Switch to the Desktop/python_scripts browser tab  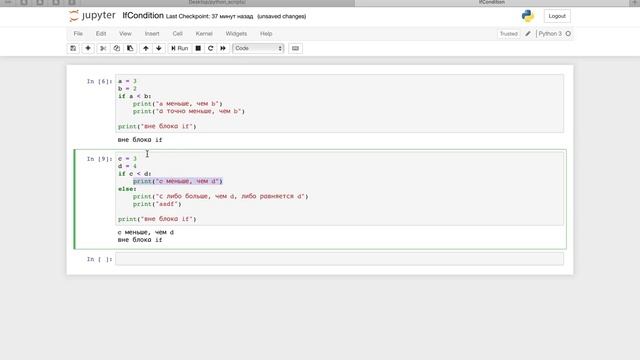[217, 2]
